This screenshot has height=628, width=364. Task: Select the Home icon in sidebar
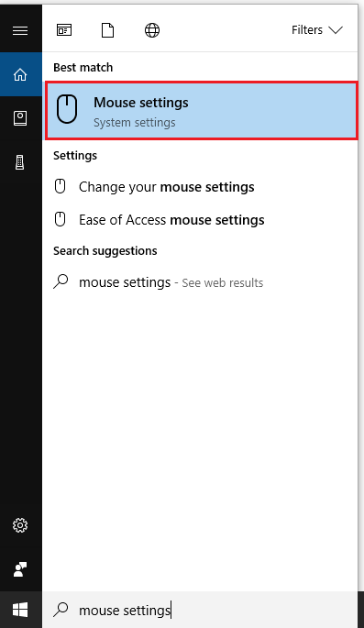click(x=20, y=74)
